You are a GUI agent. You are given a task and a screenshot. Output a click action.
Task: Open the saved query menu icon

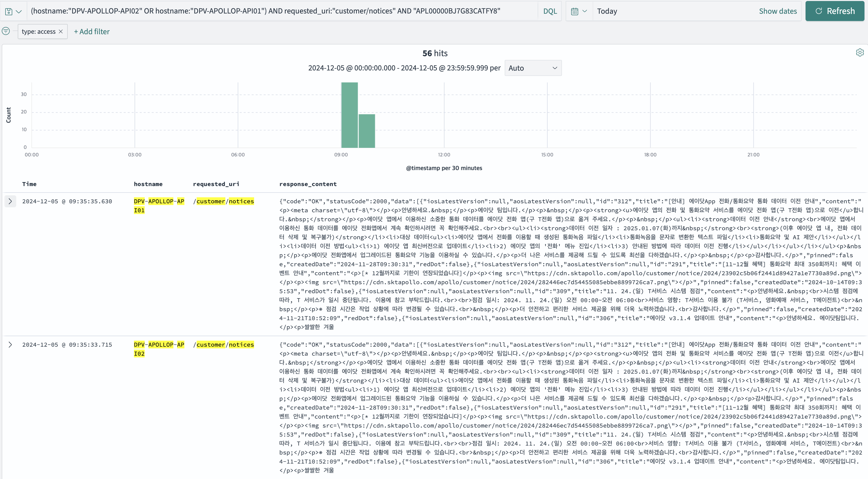(13, 11)
